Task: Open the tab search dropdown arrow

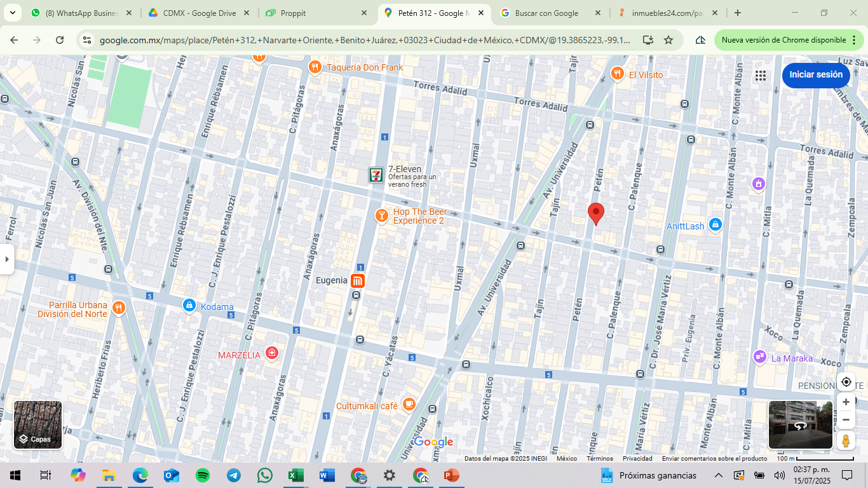Action: [x=12, y=13]
